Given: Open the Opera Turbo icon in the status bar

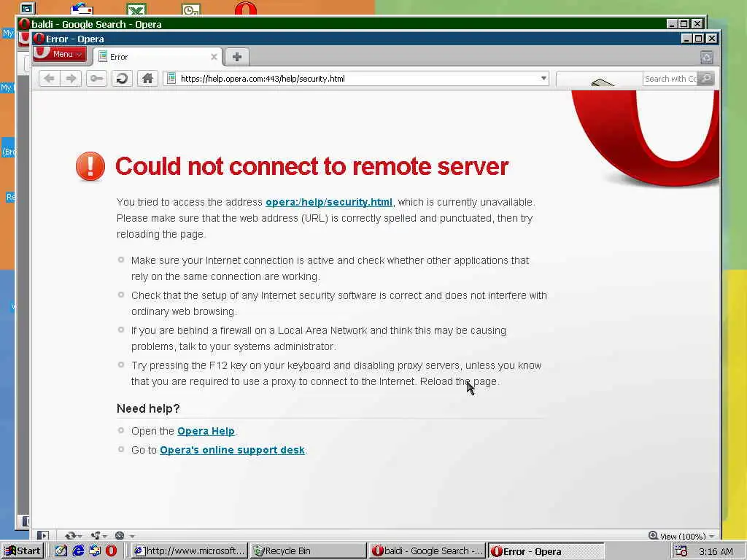Looking at the screenshot, I should (x=120, y=535).
